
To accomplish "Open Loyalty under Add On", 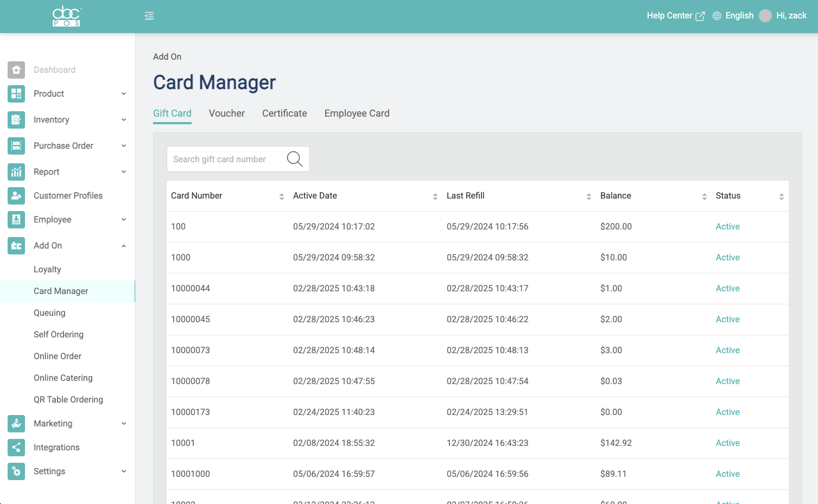I will tap(47, 270).
